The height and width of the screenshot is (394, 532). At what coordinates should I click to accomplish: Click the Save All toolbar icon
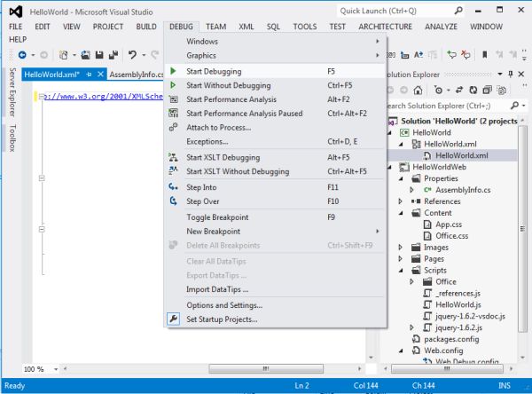point(113,55)
